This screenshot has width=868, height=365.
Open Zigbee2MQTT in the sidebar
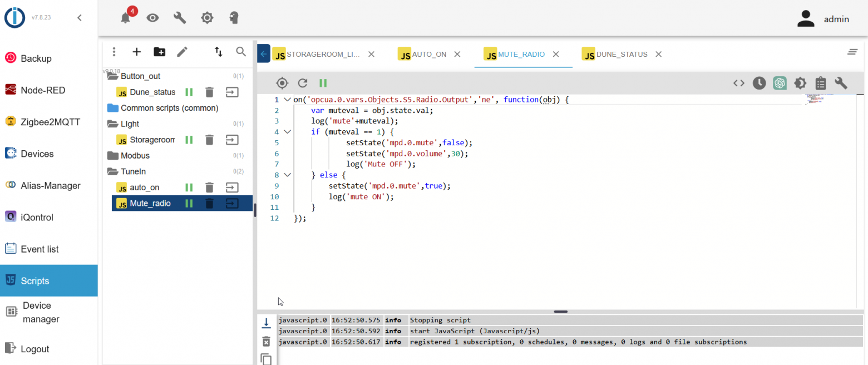click(x=49, y=122)
